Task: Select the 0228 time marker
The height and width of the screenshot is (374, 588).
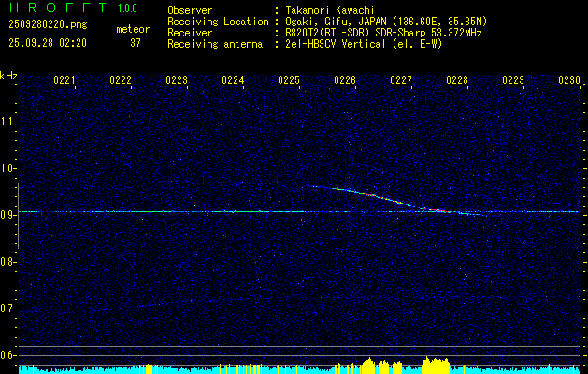Action: [457, 81]
